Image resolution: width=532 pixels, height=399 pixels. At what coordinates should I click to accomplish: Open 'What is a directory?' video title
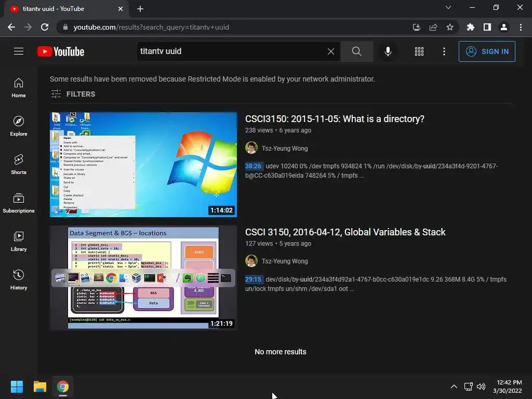(x=335, y=119)
